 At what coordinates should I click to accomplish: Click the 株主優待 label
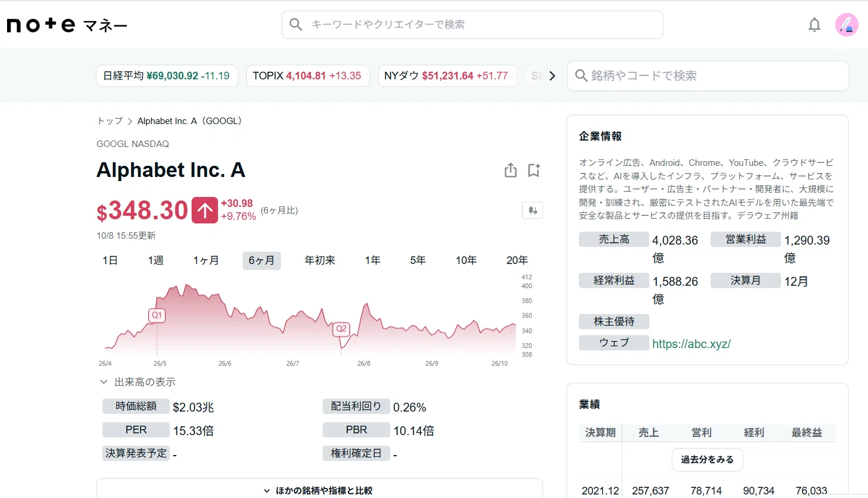click(x=614, y=322)
